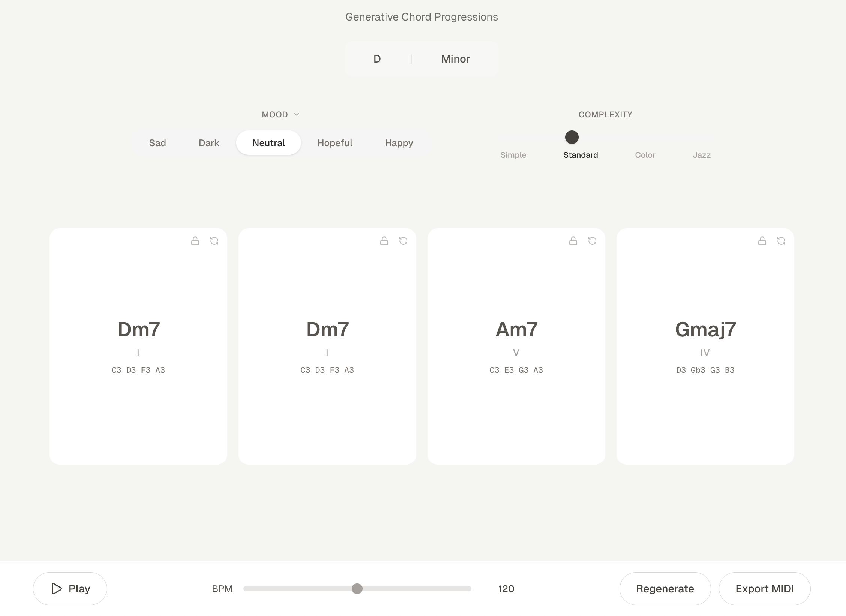Set complexity to Simple
This screenshot has height=616, width=846.
coord(513,155)
